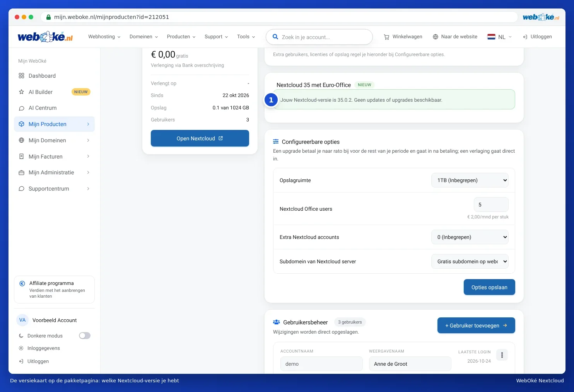The image size is (574, 392).
Task: Click the WebOké logo in the header
Action: pyautogui.click(x=45, y=37)
